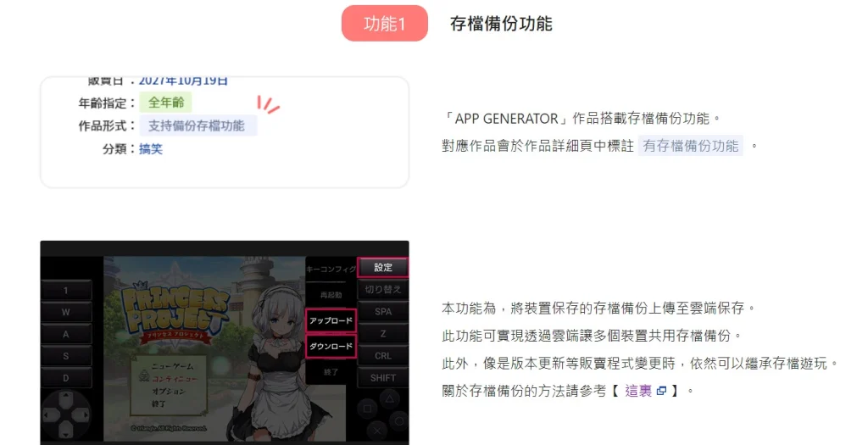868x445 pixels.
Task: Tap the A virtual key
Action: pos(66,334)
